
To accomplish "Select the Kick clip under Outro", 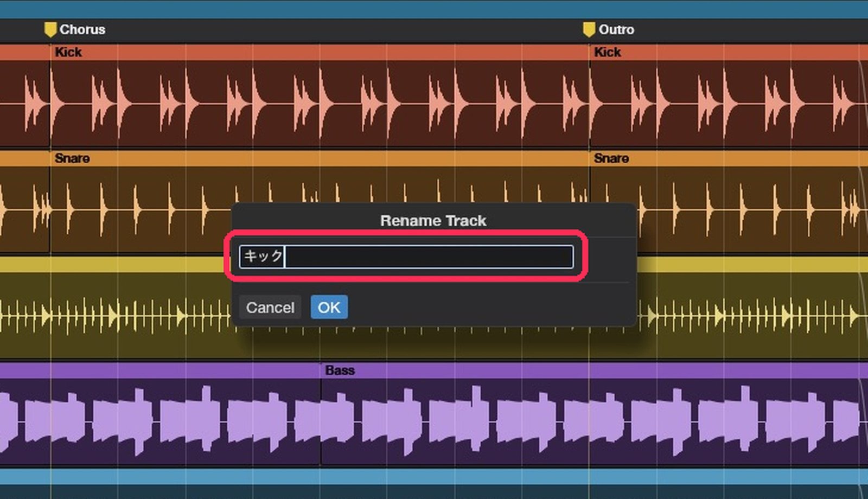I will (x=729, y=97).
